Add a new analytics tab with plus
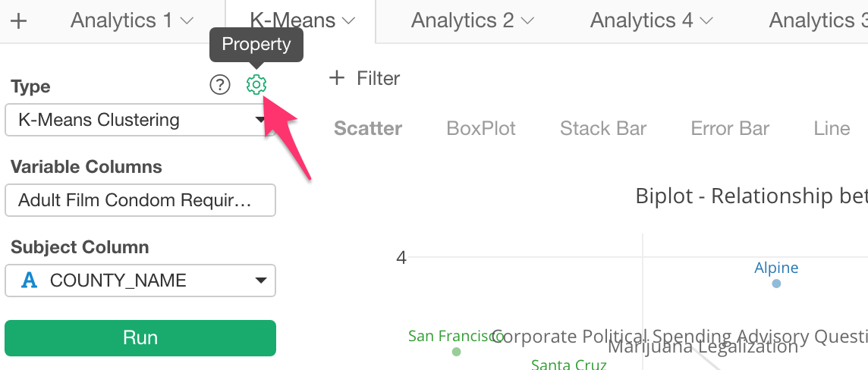The image size is (868, 370). 19,21
